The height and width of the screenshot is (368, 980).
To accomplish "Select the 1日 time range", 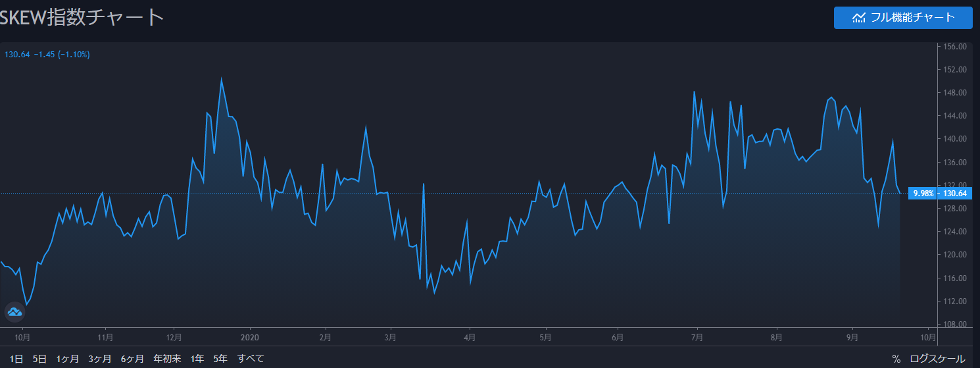I will pos(17,359).
